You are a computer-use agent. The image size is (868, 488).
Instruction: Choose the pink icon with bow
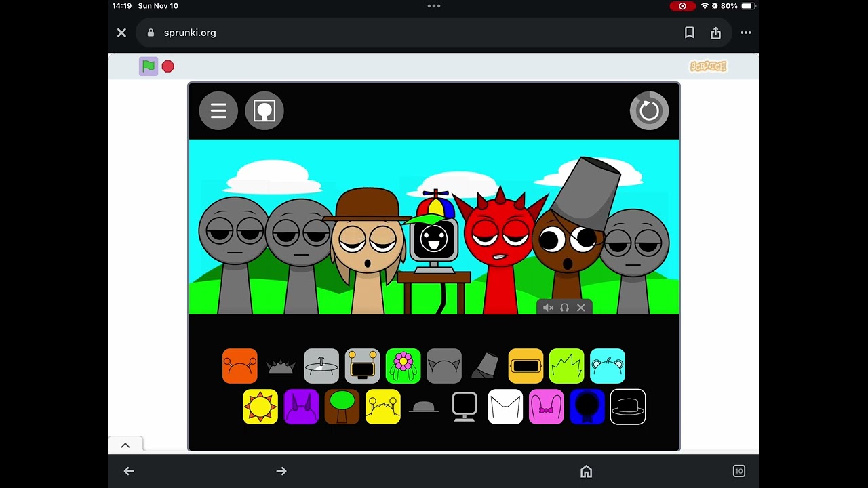[x=546, y=407]
